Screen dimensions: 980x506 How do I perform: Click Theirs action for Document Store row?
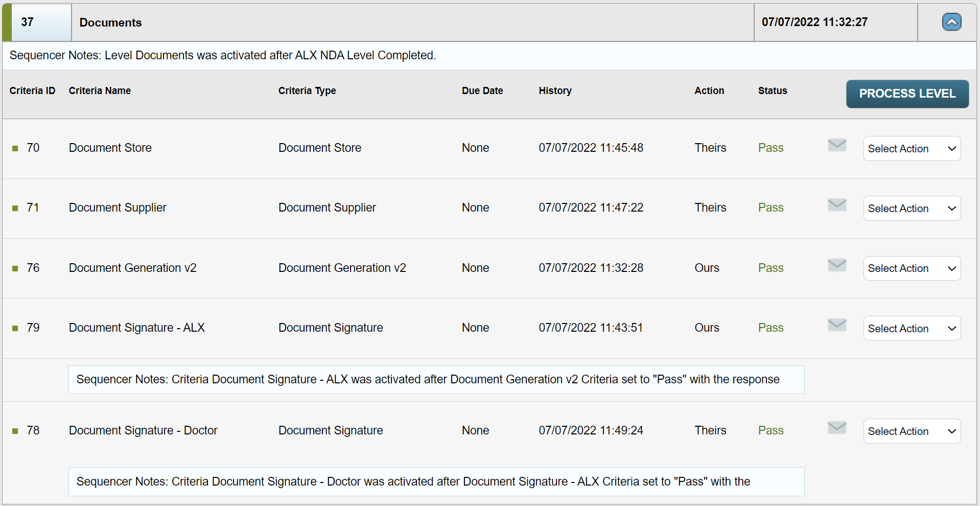(x=710, y=148)
